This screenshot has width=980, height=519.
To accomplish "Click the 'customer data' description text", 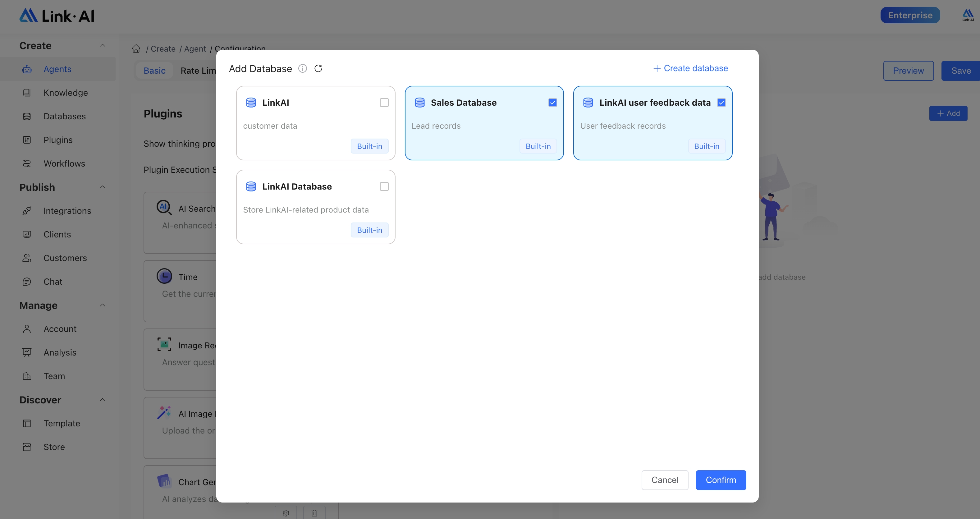I will pyautogui.click(x=270, y=126).
